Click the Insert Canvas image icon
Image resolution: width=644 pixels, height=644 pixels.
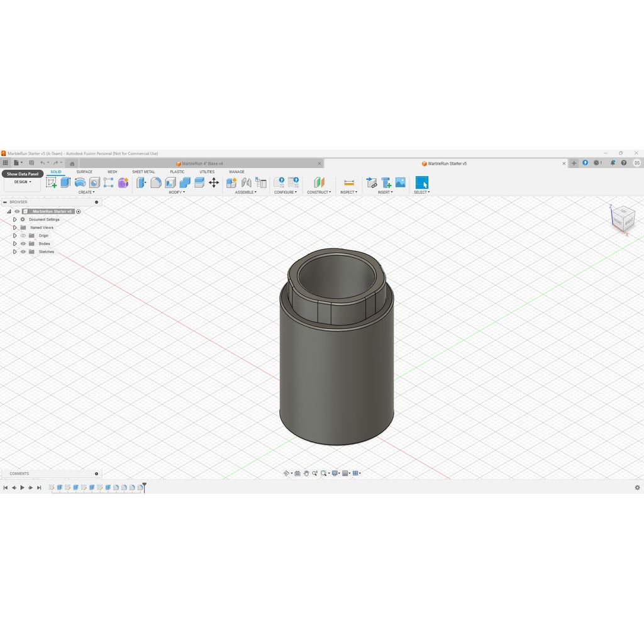[401, 182]
